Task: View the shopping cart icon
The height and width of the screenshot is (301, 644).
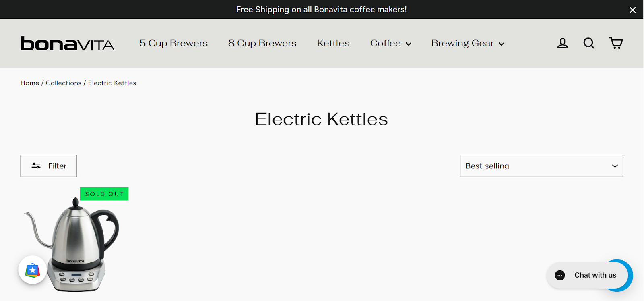Action: [616, 43]
